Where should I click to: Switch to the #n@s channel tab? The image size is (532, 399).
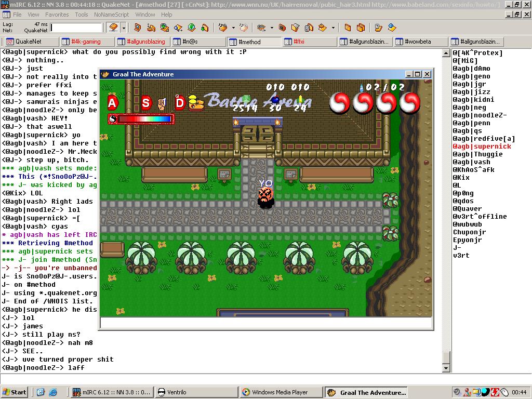pyautogui.click(x=198, y=42)
